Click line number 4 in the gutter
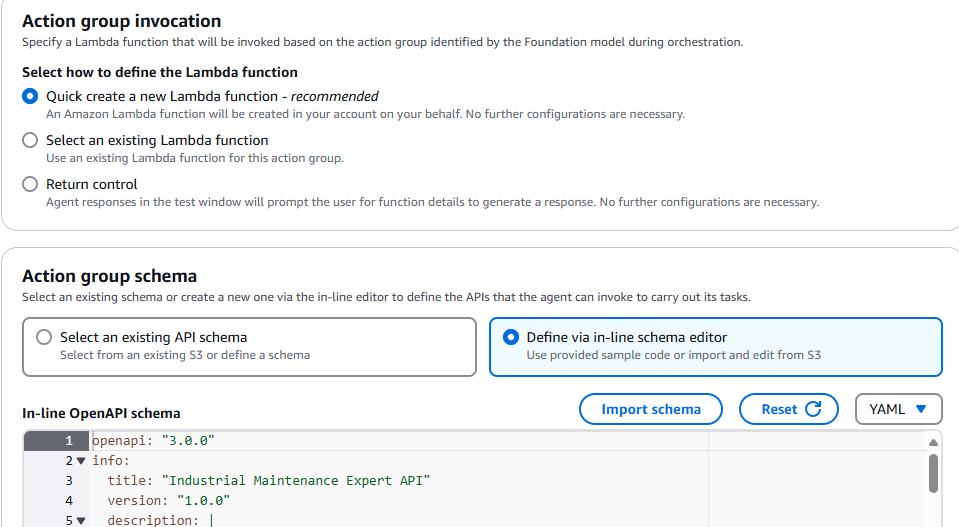The image size is (959, 527). (69, 501)
